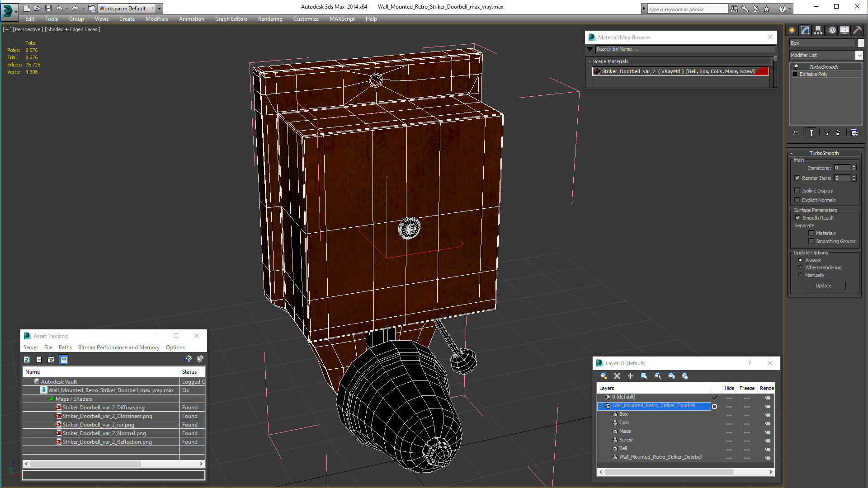The width and height of the screenshot is (868, 488).
Task: Open Paths menu in Asset Tracking
Action: tap(65, 347)
